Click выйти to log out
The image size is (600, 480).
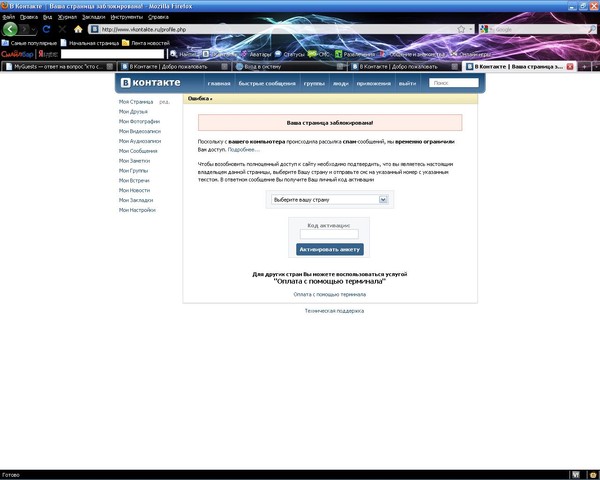tap(407, 83)
